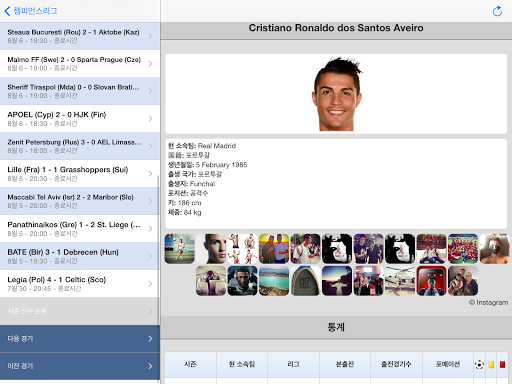Click the 시즌 table column header
The height and width of the screenshot is (384, 512).
(x=190, y=364)
